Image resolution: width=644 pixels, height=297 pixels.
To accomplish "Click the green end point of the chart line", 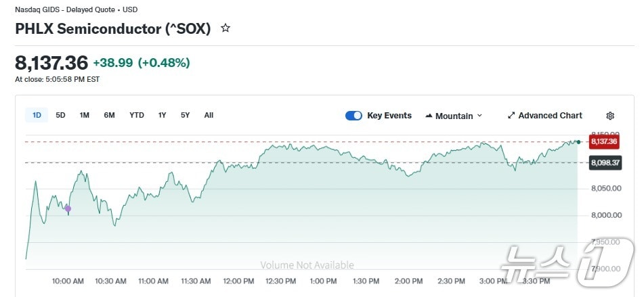I will (x=578, y=141).
